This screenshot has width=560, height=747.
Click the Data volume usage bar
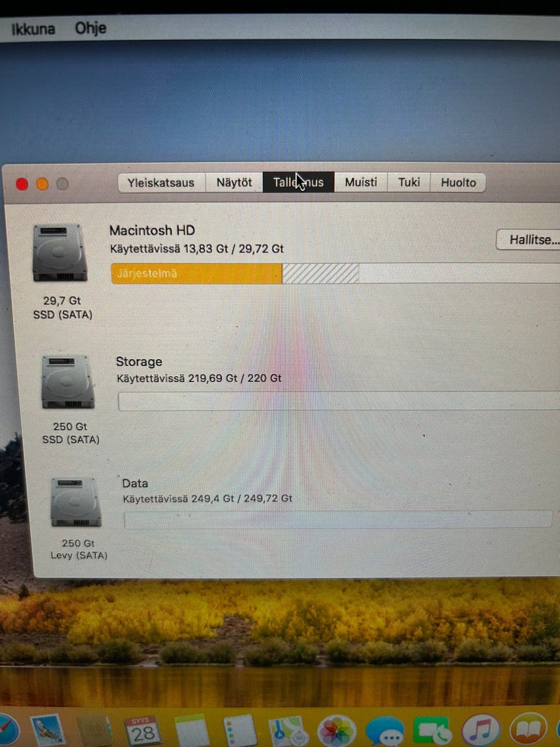tap(338, 519)
